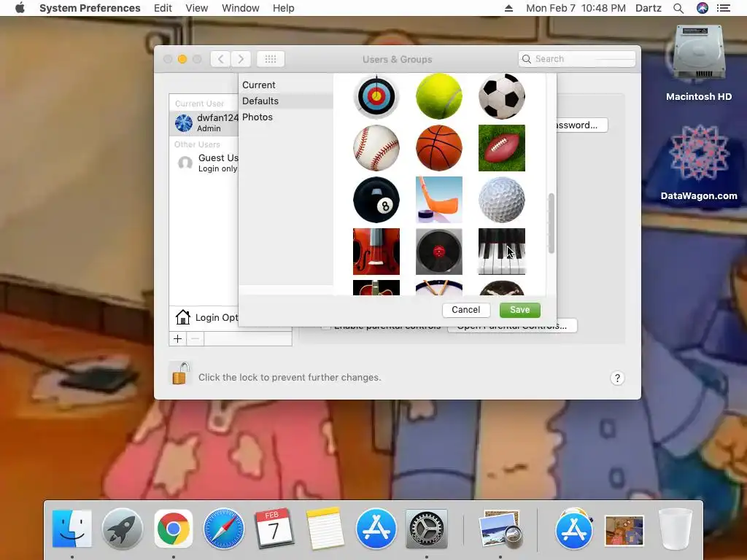Choose the football on grass picture
747x560 pixels.
(502, 148)
